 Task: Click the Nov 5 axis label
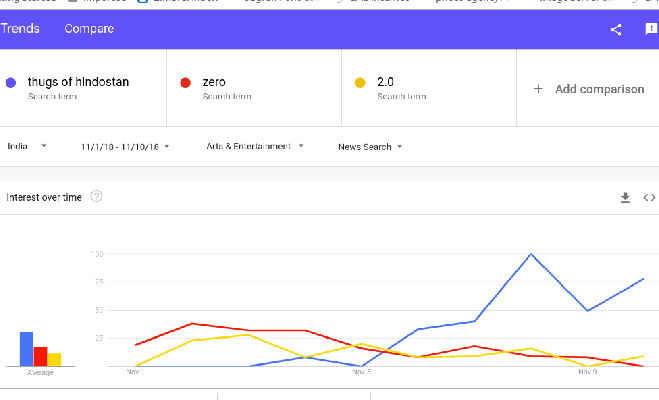pyautogui.click(x=361, y=372)
